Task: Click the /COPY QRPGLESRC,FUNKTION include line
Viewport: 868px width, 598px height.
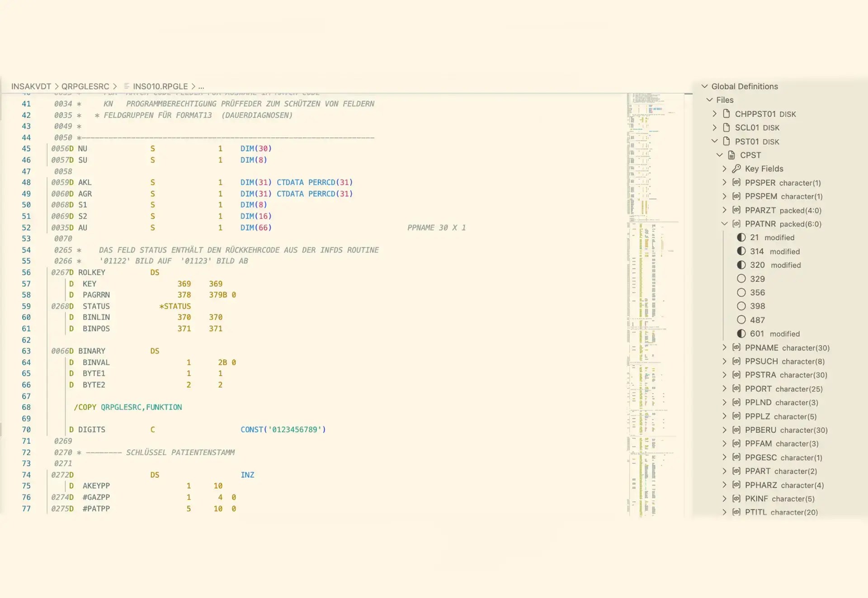Action: click(128, 407)
